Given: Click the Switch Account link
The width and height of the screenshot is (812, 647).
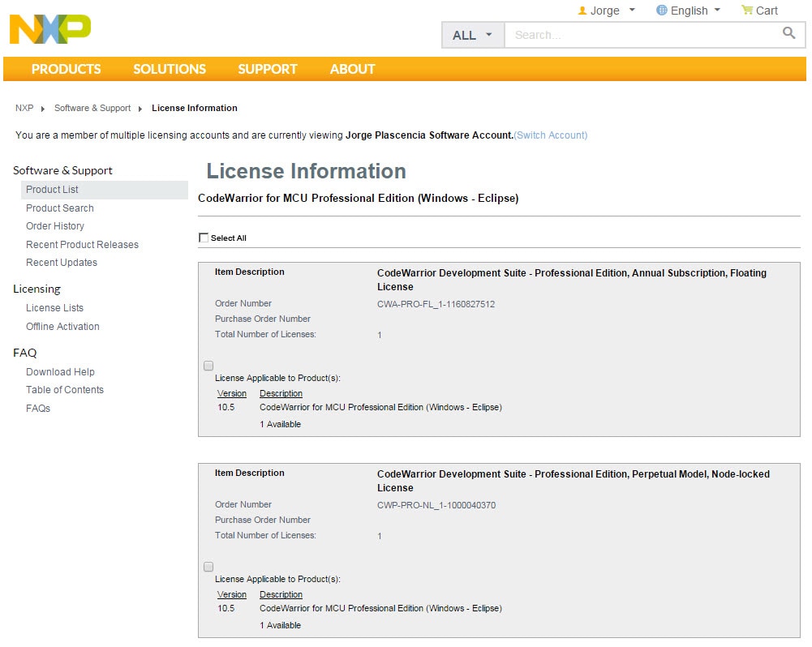Looking at the screenshot, I should click(x=551, y=135).
